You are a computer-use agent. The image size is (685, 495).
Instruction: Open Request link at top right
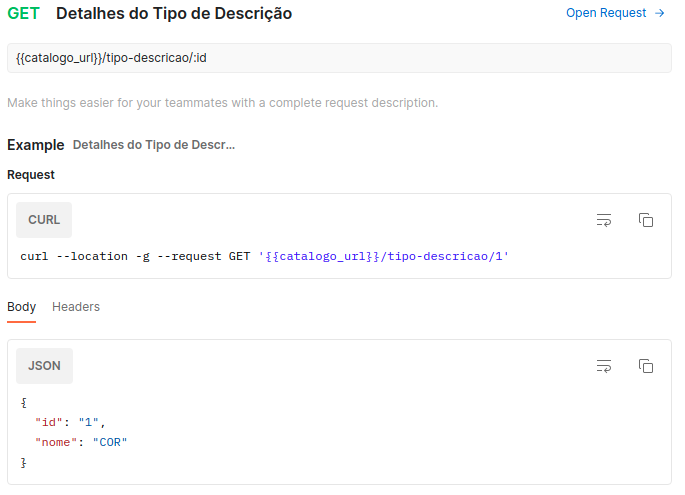pos(615,13)
